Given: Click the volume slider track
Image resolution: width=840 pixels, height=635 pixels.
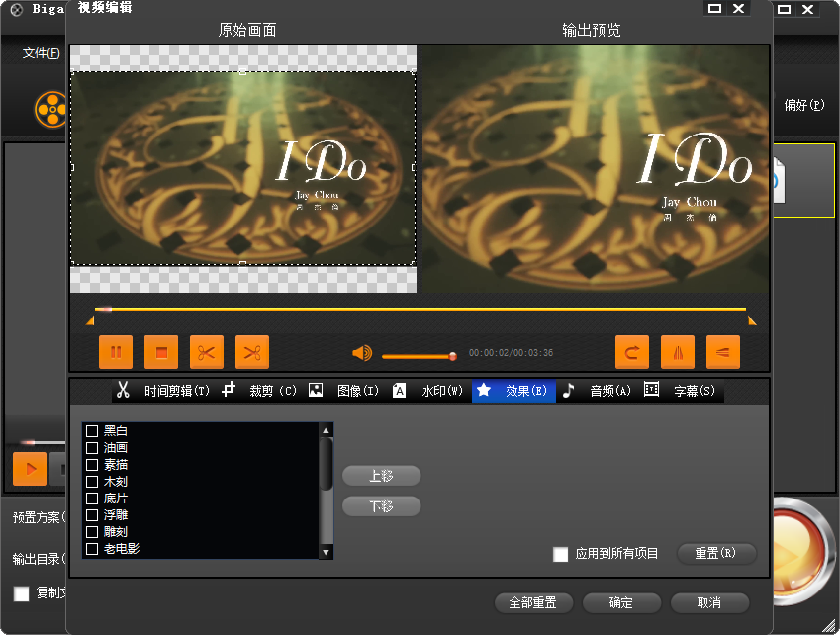Looking at the screenshot, I should click(x=416, y=356).
